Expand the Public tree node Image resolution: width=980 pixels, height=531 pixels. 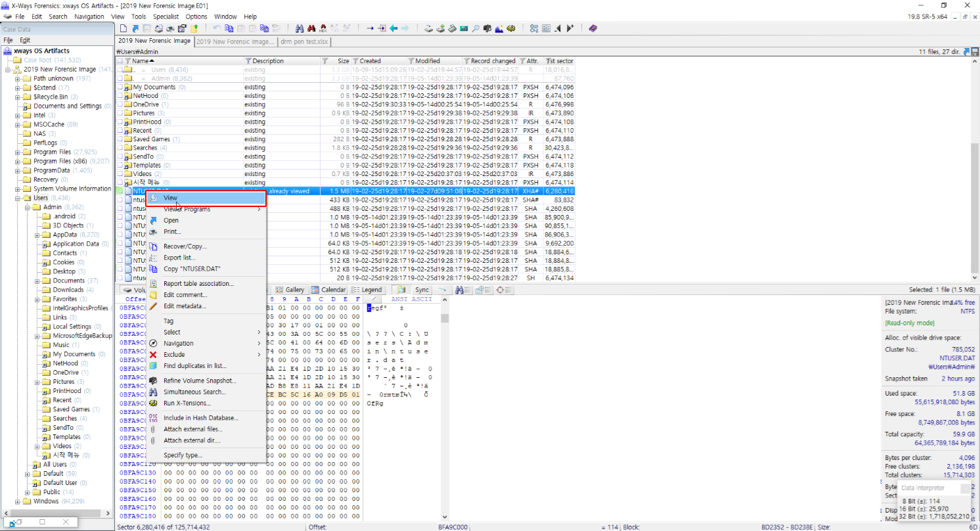point(28,492)
